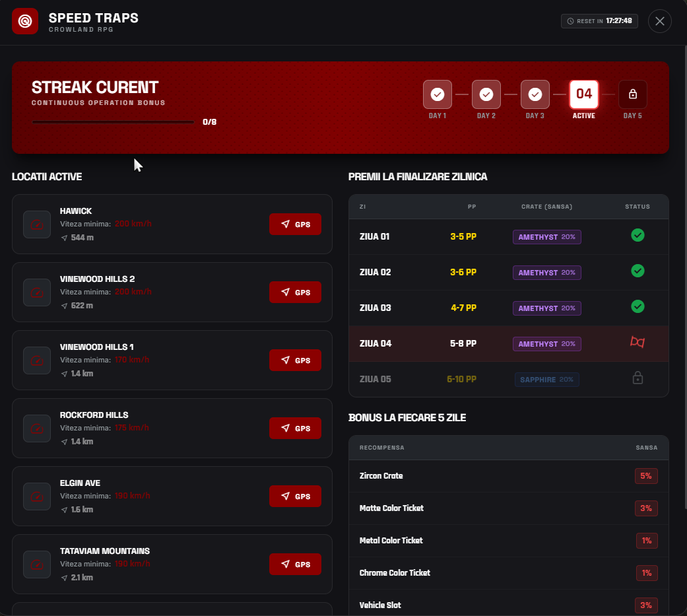Viewport: 687px width, 616px height.
Task: Click the Day 1 completed checkmark tile
Action: tap(438, 94)
